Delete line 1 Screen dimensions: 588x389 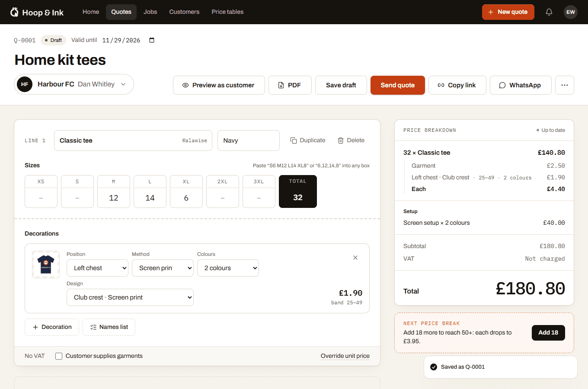[351, 140]
